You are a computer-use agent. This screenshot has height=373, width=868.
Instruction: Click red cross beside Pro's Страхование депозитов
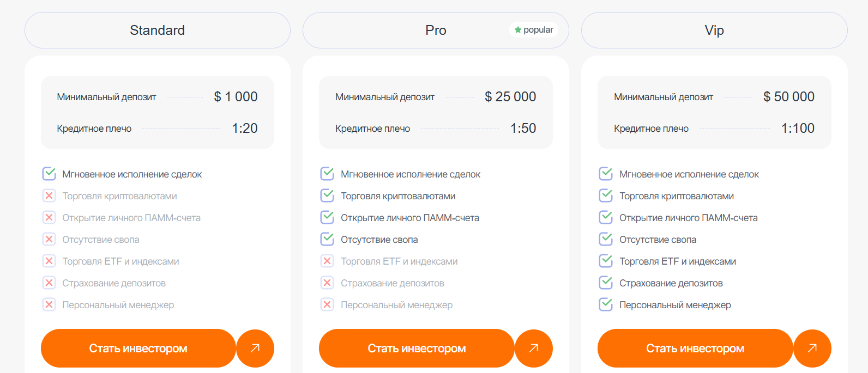pos(327,283)
